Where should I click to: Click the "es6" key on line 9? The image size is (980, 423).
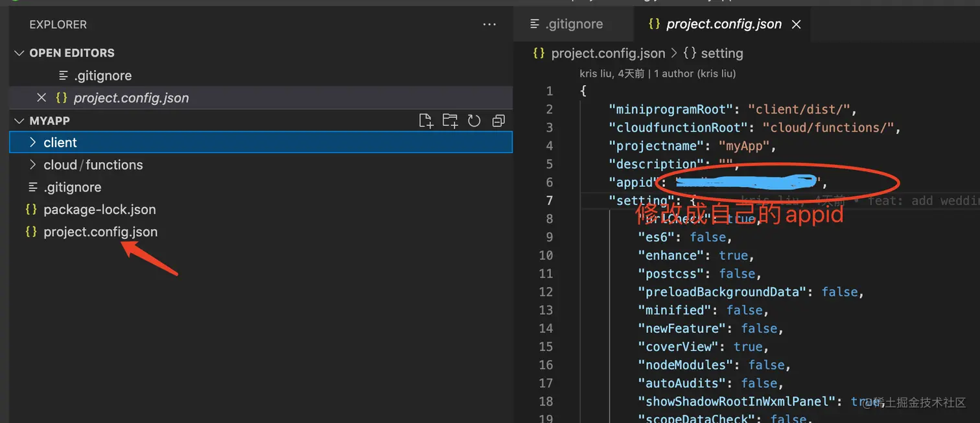[x=657, y=237]
